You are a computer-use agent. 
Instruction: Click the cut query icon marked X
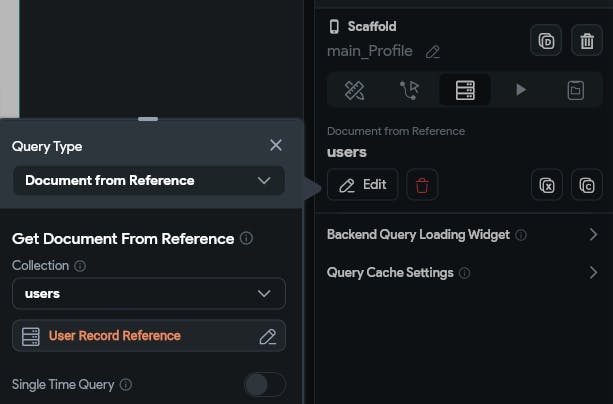click(546, 185)
